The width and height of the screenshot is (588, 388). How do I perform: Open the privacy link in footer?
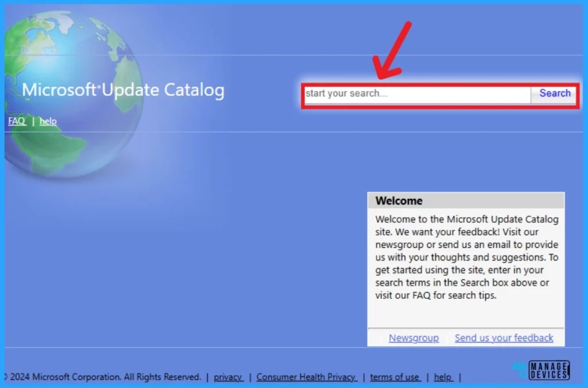(x=229, y=377)
